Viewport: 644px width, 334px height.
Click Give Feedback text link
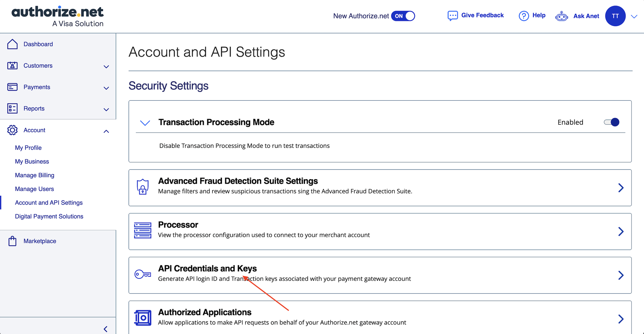point(482,15)
